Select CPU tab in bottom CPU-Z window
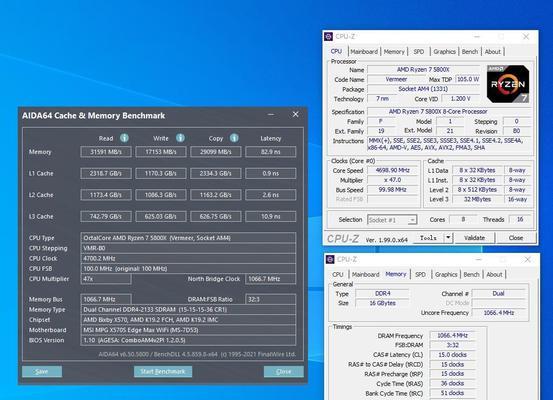The height and width of the screenshot is (400, 553). pos(338,274)
